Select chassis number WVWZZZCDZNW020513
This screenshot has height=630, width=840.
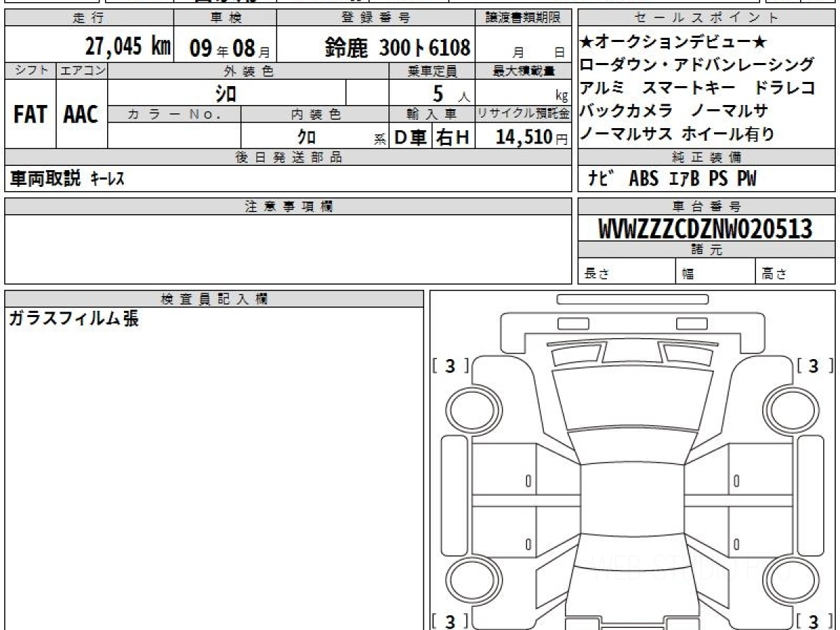(705, 229)
